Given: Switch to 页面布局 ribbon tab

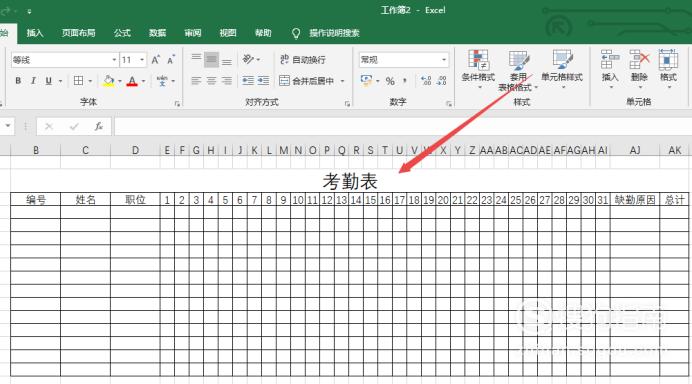Looking at the screenshot, I should tap(79, 33).
